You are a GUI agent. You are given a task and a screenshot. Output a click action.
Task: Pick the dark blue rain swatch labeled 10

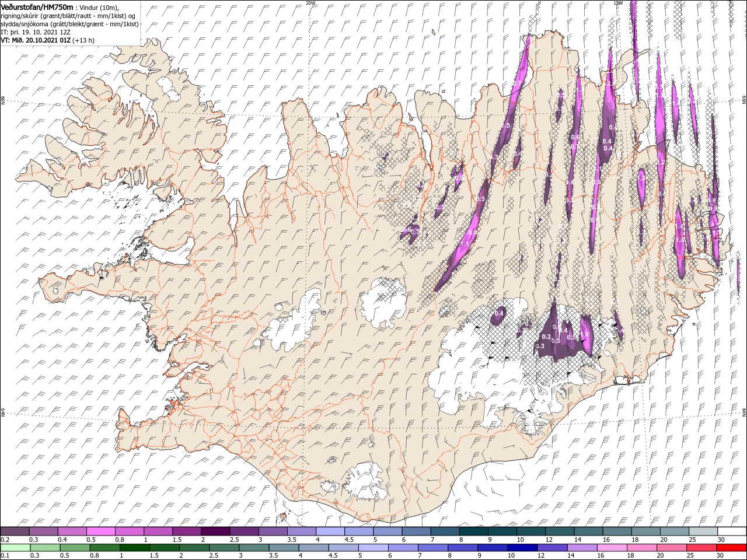[522, 548]
